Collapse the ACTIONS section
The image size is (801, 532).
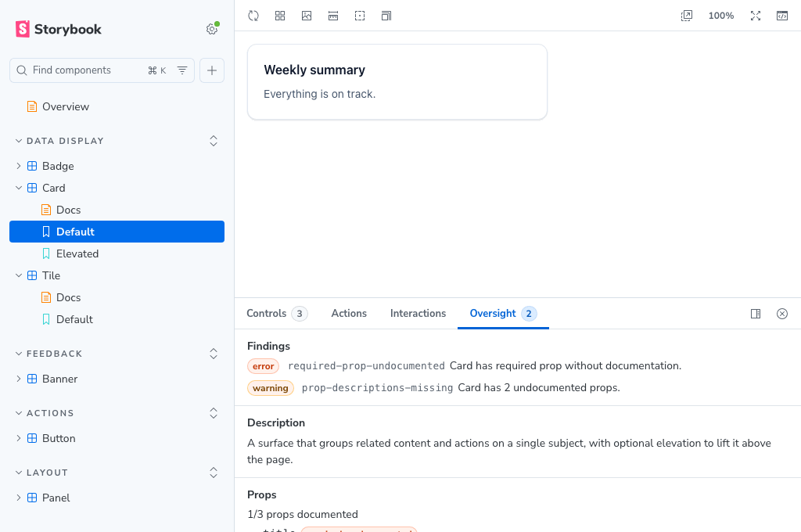pos(45,413)
